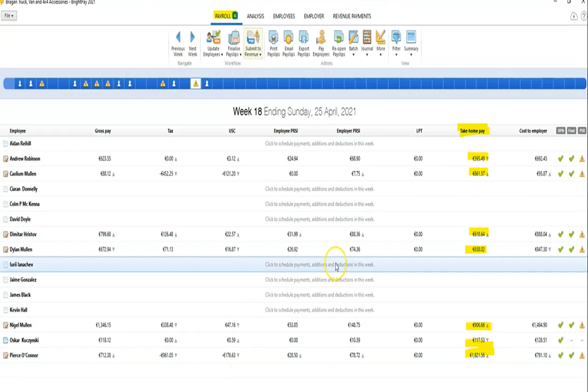Click the PSR column header button

point(582,131)
